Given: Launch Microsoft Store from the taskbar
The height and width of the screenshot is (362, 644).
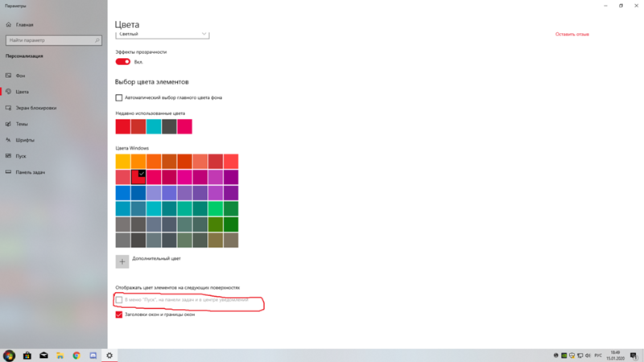Looking at the screenshot, I should pyautogui.click(x=27, y=356).
